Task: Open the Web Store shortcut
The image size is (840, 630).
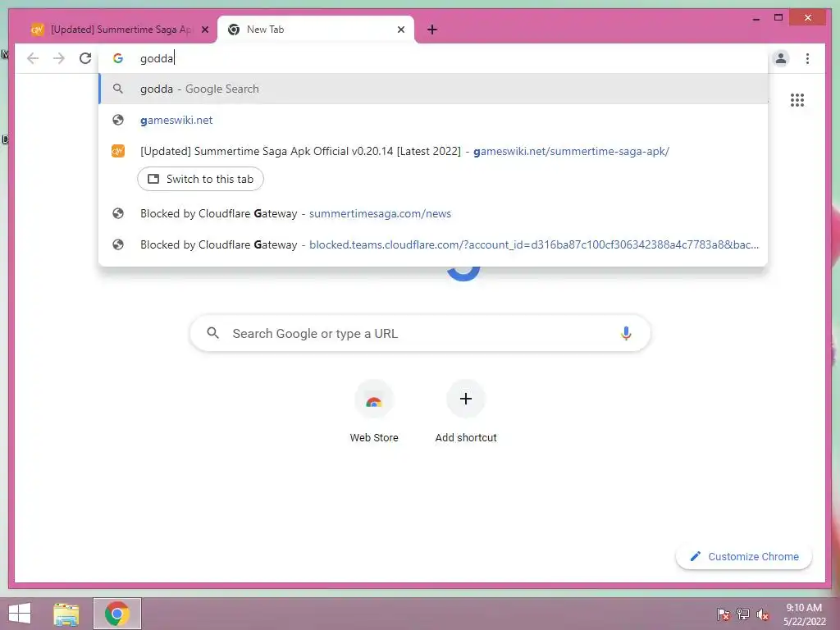Action: point(374,412)
